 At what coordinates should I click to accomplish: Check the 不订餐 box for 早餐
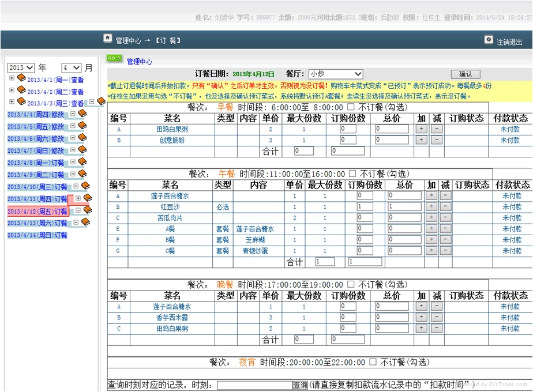click(x=351, y=107)
